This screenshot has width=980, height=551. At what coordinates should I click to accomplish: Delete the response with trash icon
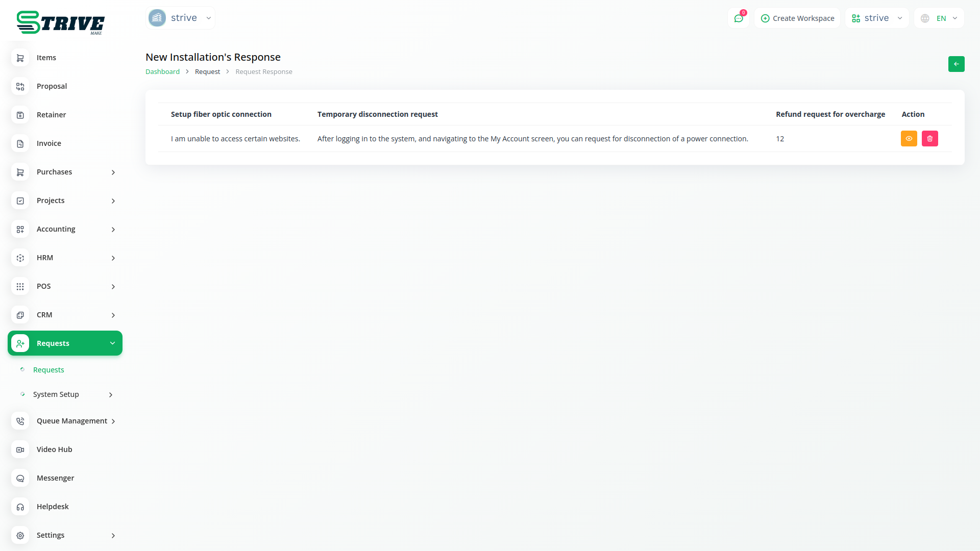click(929, 139)
